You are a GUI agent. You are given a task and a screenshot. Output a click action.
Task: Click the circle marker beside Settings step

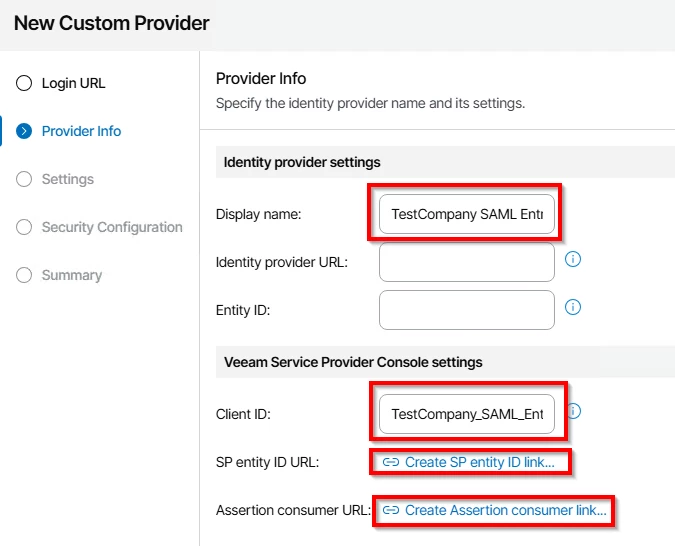click(x=24, y=179)
